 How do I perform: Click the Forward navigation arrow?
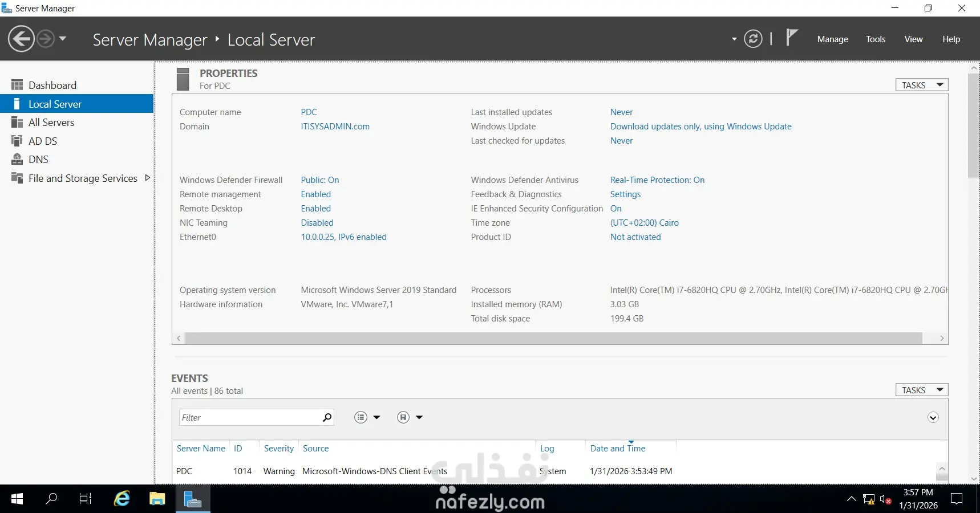(46, 39)
